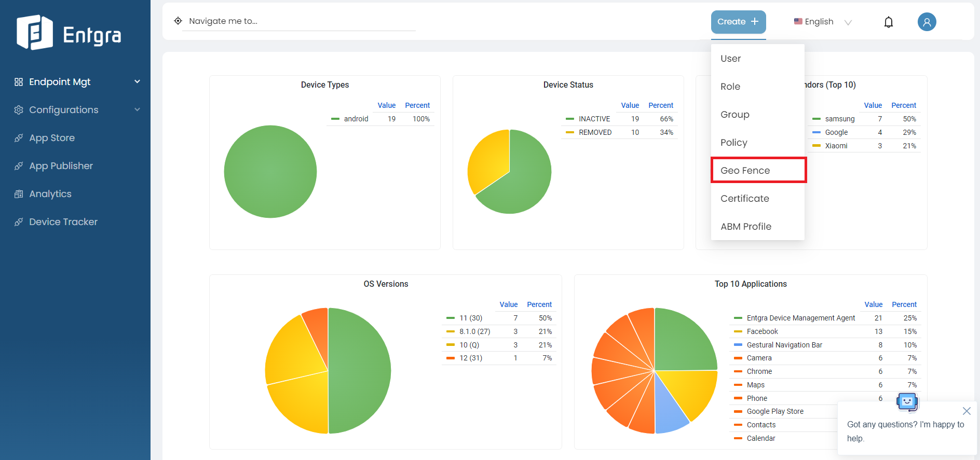Click the navigate target icon in search bar
Image resolution: width=980 pixels, height=460 pixels.
coord(178,21)
